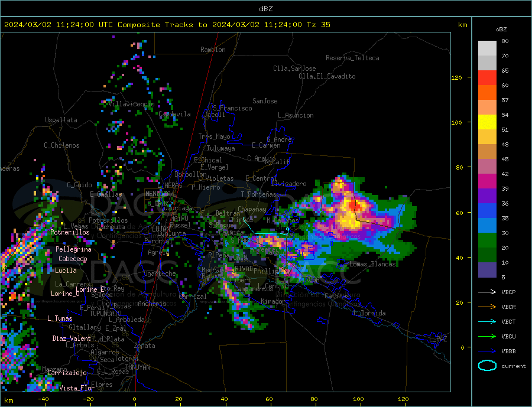Click the dBZ title at top
This screenshot has height=407, width=532.
pos(265,9)
